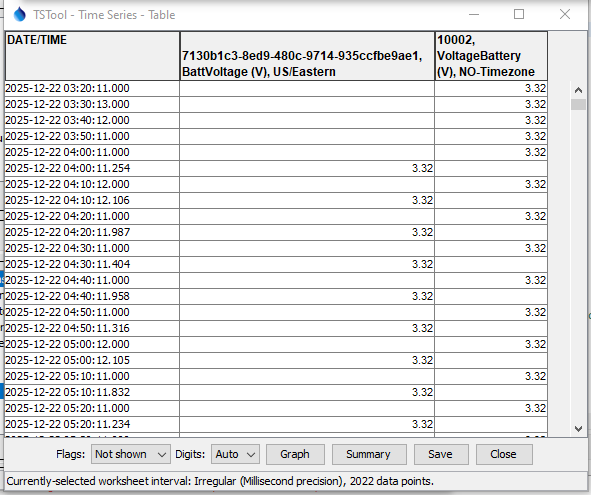Click BattVoltage 3.32 value in 04:00:11.254 row
The width and height of the screenshot is (591, 495).
pos(307,169)
